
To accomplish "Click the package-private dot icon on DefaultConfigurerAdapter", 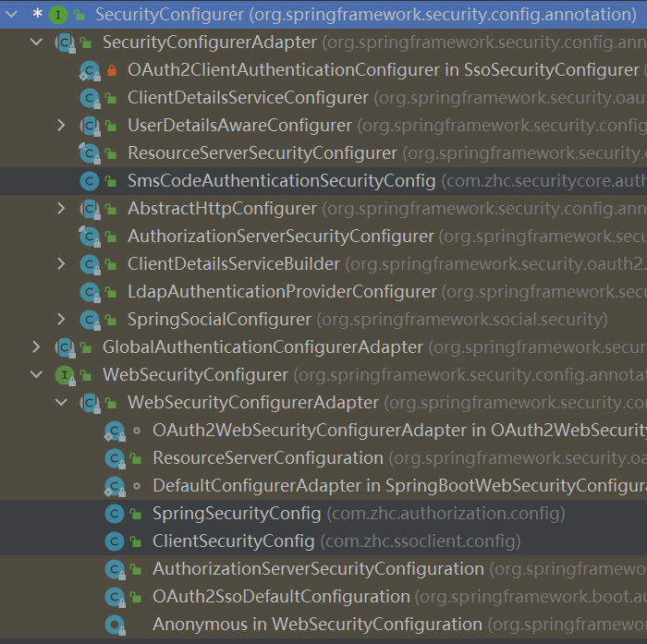I will pos(137,486).
